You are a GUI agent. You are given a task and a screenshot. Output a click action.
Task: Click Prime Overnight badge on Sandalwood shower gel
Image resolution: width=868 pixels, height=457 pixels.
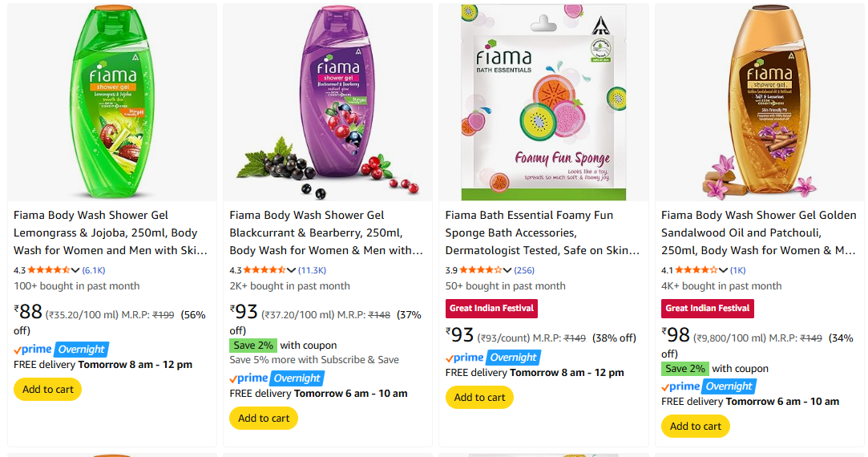tap(709, 386)
